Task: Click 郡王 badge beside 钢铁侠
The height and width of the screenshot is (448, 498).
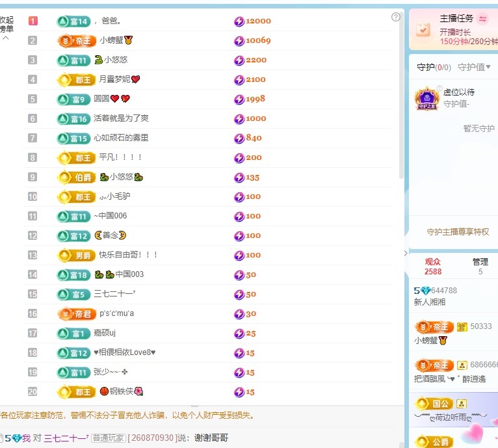Action: point(77,392)
